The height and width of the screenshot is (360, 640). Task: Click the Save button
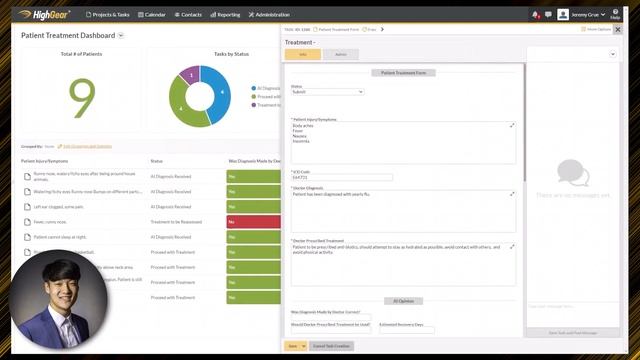coord(293,346)
